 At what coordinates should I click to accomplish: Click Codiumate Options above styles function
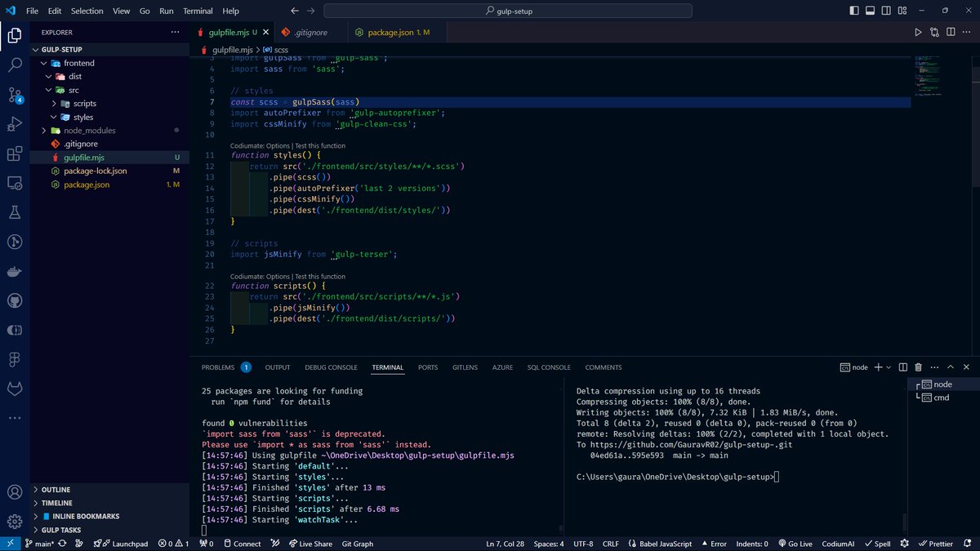pos(260,146)
